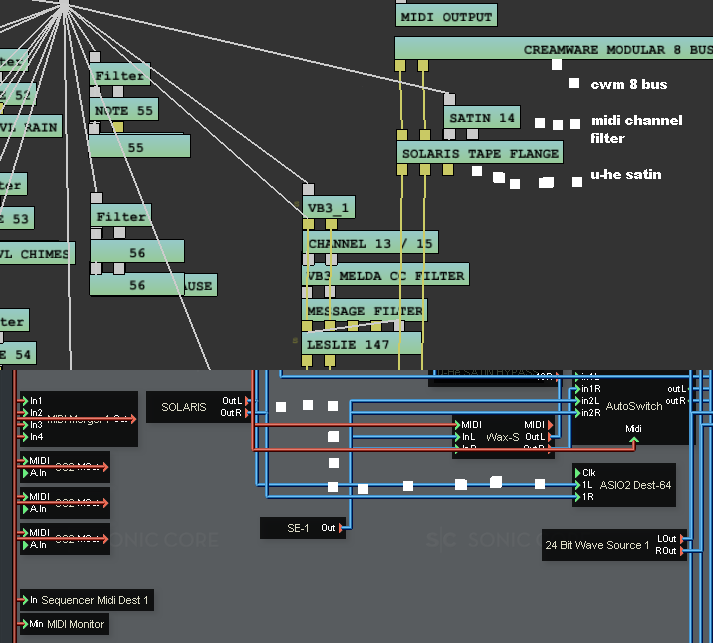Click the 24 Bit Wave Source ROut port

pos(683,551)
